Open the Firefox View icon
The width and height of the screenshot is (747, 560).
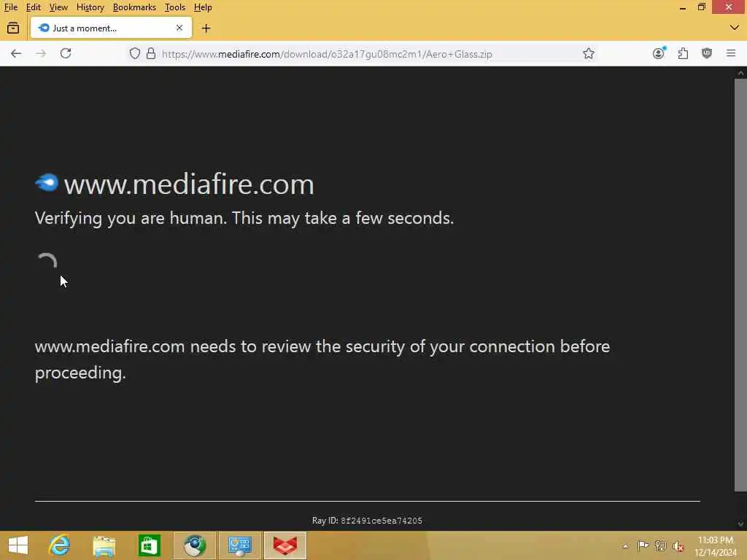point(13,28)
